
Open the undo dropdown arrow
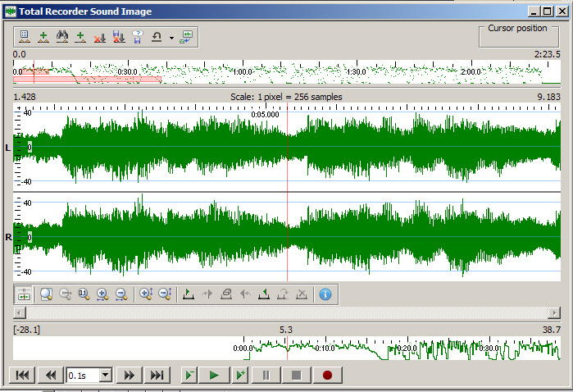[171, 37]
